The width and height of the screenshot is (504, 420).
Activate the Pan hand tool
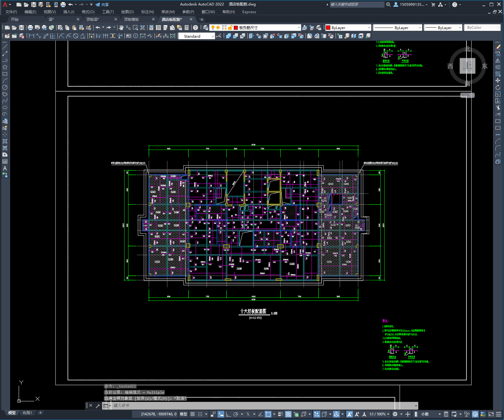(121, 28)
